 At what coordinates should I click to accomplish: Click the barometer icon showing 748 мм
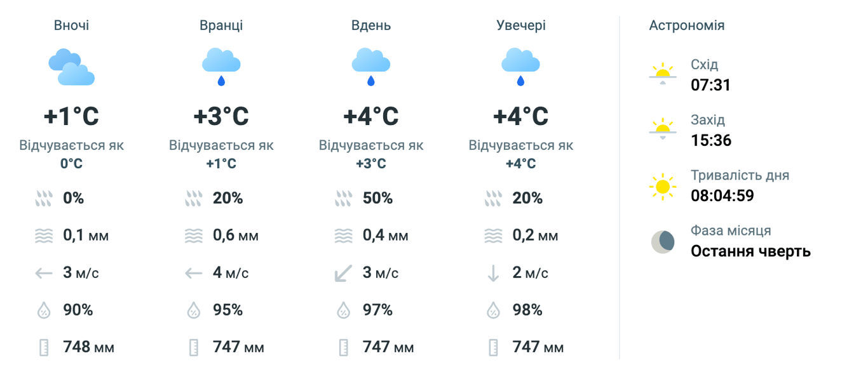(44, 347)
